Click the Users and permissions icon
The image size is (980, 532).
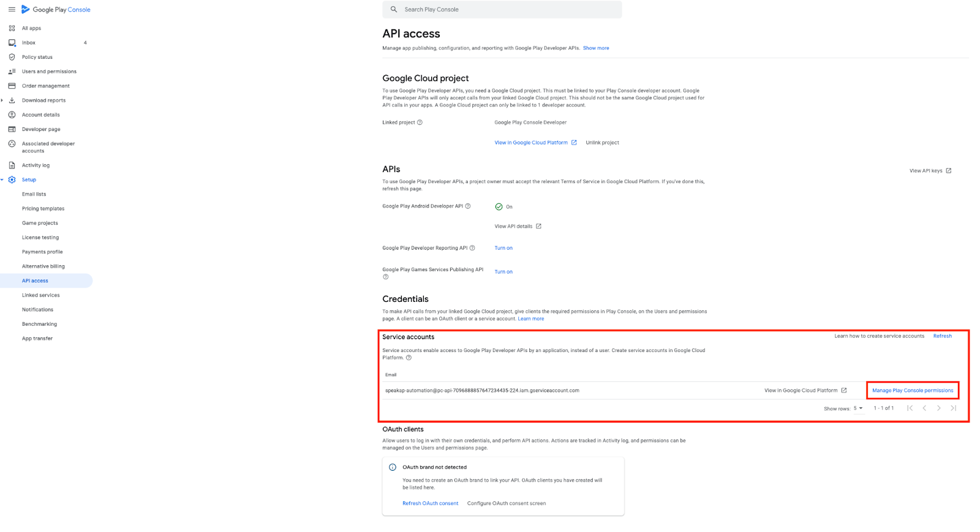click(12, 72)
